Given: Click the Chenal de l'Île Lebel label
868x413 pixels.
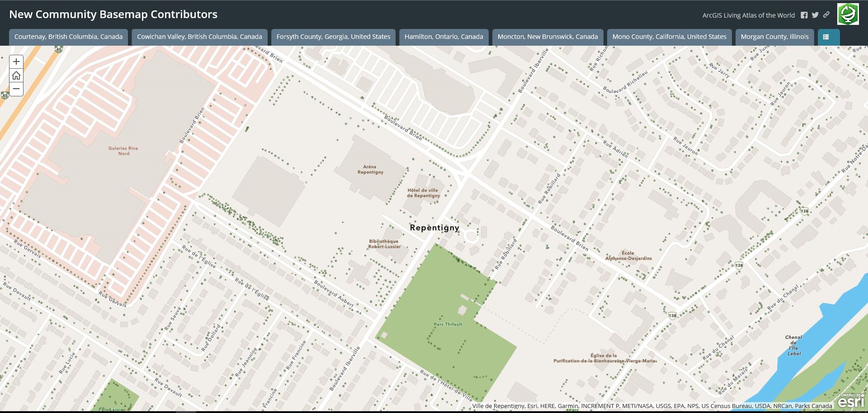Looking at the screenshot, I should [794, 345].
